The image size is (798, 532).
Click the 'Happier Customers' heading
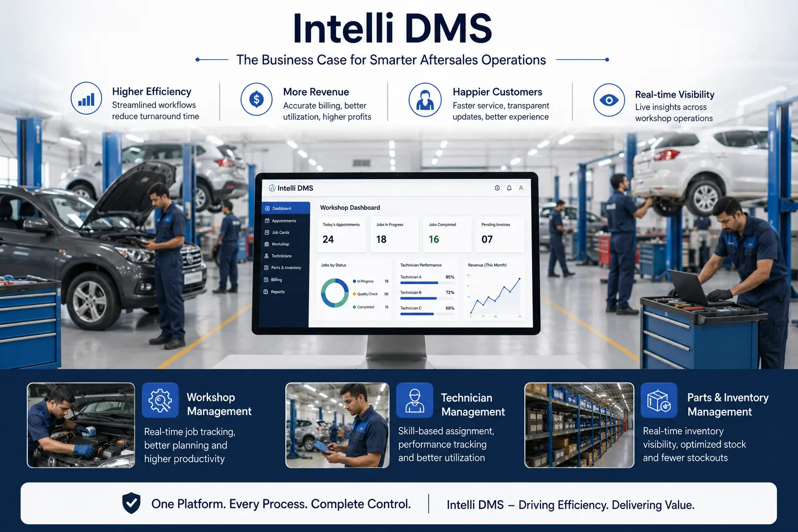(x=498, y=92)
